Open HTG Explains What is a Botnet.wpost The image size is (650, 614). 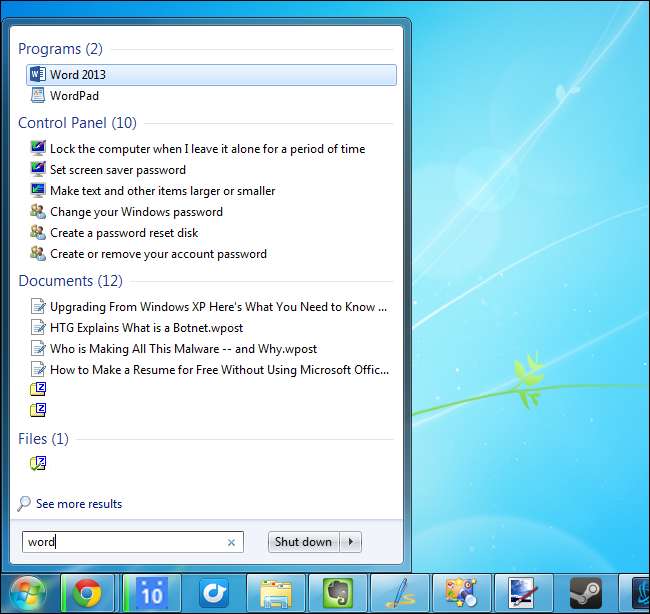[146, 328]
